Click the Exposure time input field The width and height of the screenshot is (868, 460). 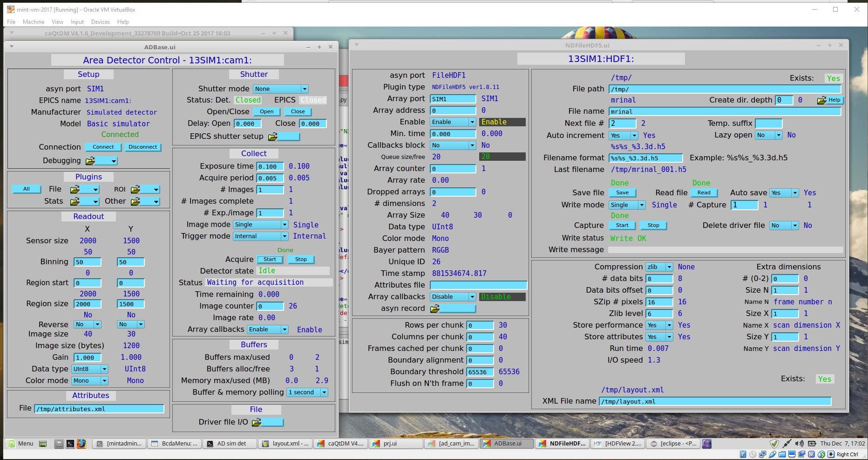pos(270,166)
